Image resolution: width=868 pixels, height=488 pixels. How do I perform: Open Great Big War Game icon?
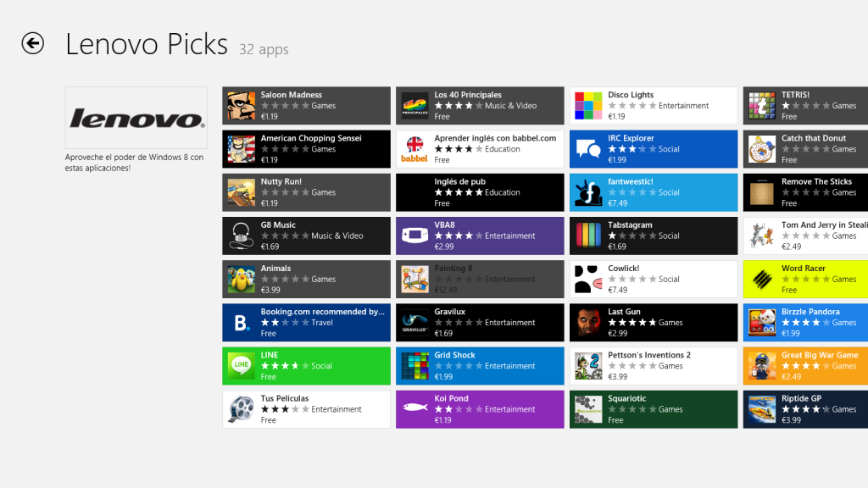762,366
